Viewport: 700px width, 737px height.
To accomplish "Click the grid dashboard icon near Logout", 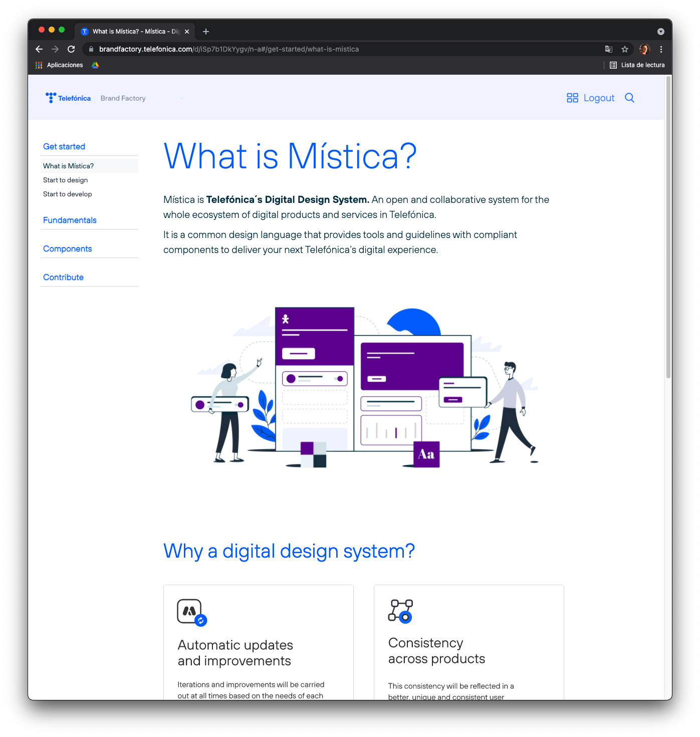I will coord(572,98).
